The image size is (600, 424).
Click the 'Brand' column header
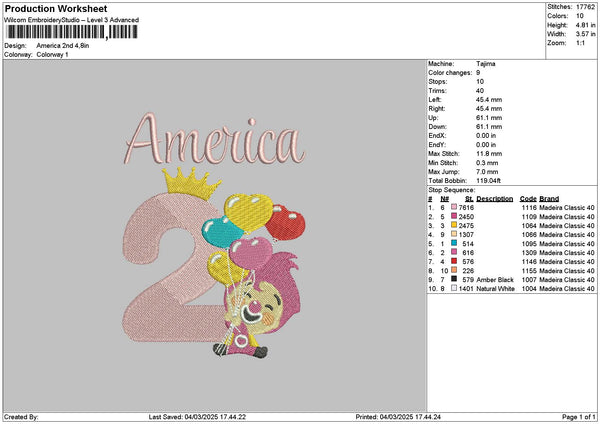[549, 199]
